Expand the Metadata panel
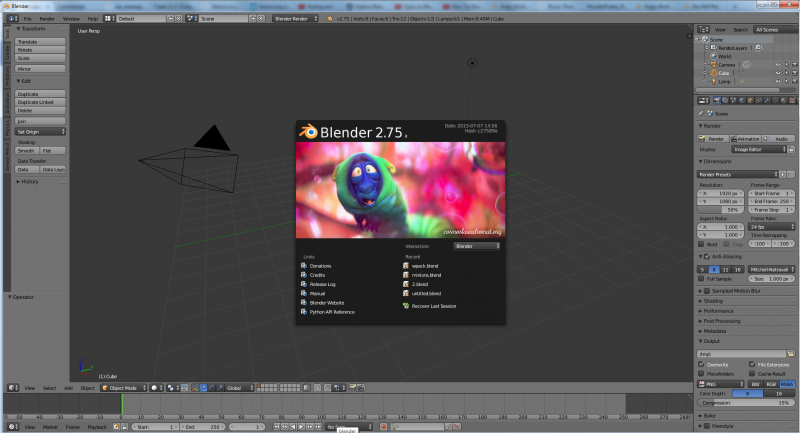Viewport: 800px width, 433px height. (x=714, y=331)
